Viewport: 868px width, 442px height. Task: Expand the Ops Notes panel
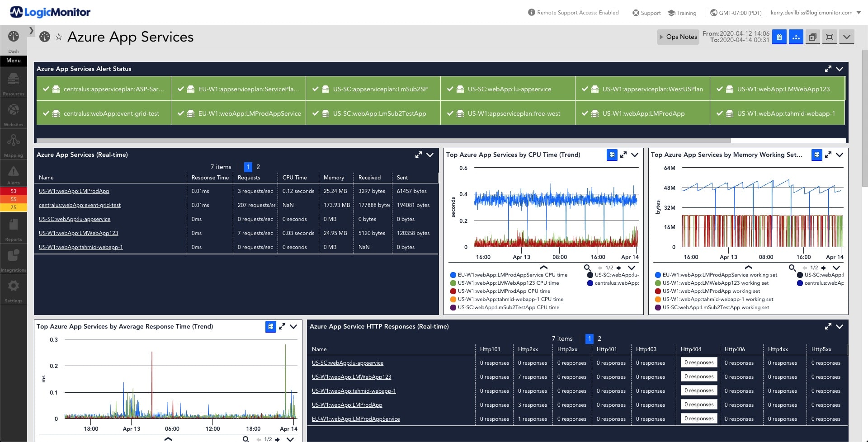(678, 37)
